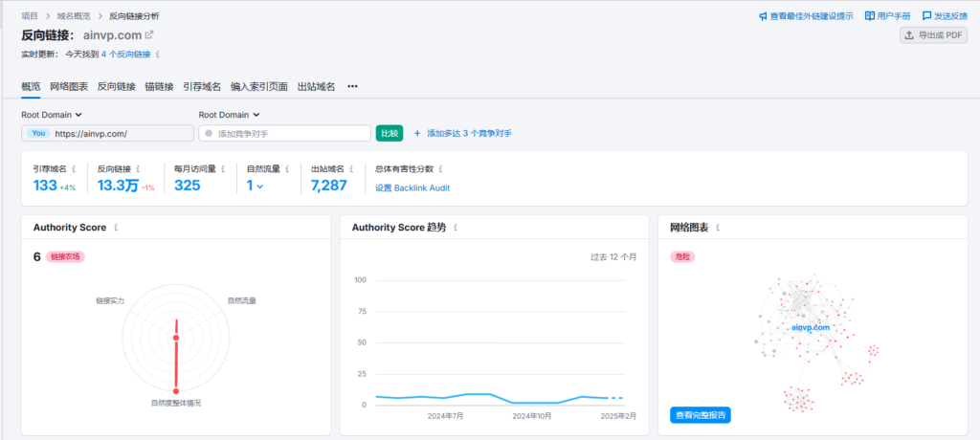980x440 pixels.
Task: Click the green 比较 button
Action: 390,133
